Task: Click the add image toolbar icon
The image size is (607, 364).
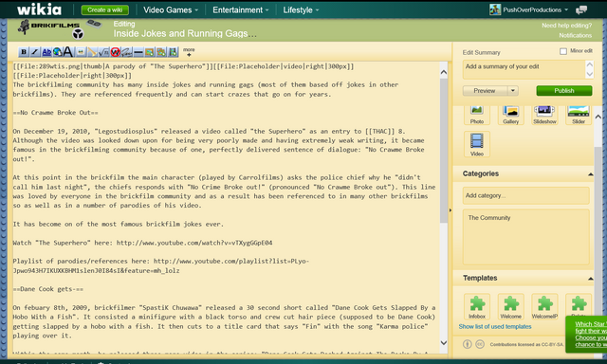Action: click(x=150, y=51)
